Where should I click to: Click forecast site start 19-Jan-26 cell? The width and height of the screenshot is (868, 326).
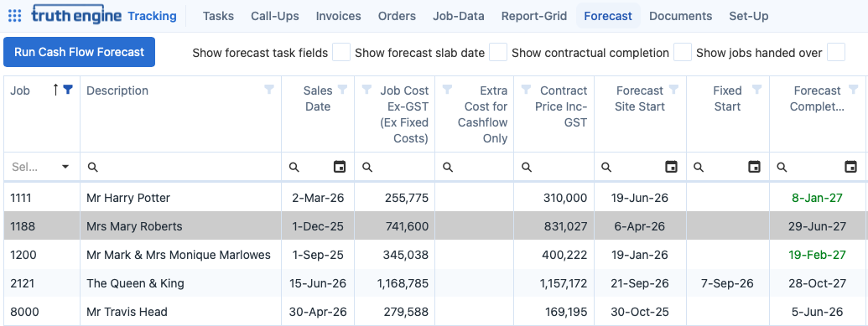pos(640,255)
